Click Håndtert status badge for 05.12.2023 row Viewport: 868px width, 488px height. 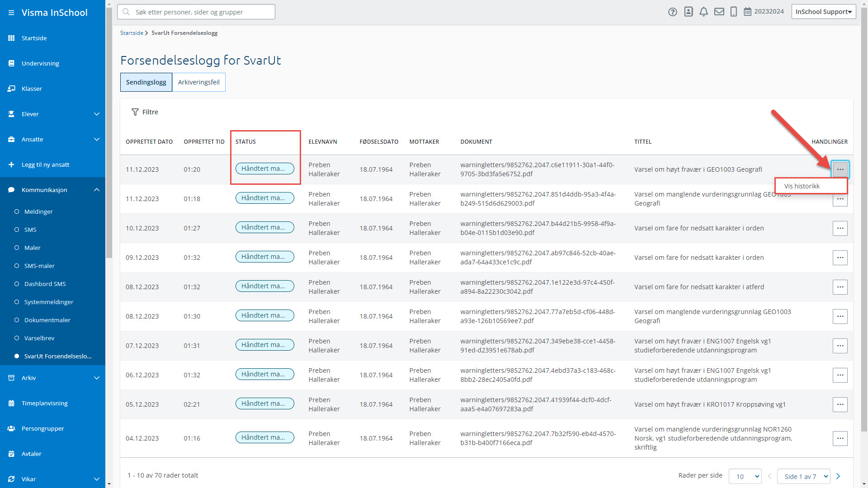click(x=264, y=404)
